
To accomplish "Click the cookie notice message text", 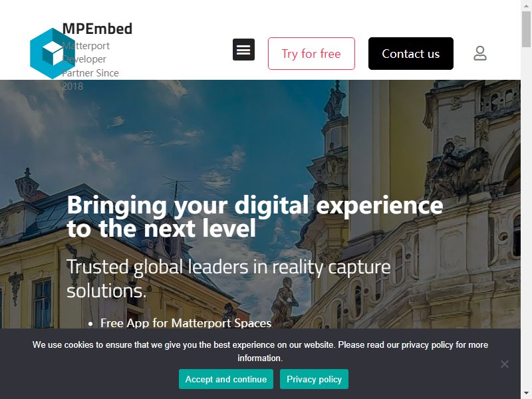I will coord(260,351).
